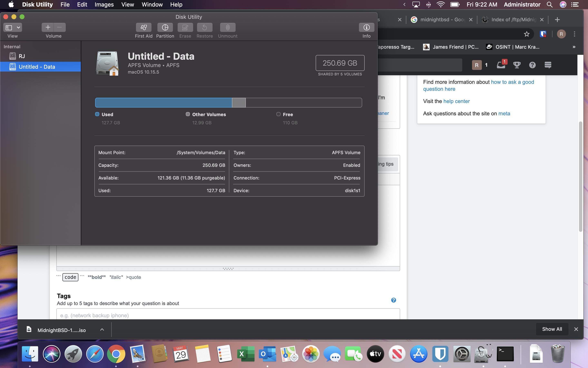Open the Images menu
This screenshot has height=368, width=588.
coord(104,5)
